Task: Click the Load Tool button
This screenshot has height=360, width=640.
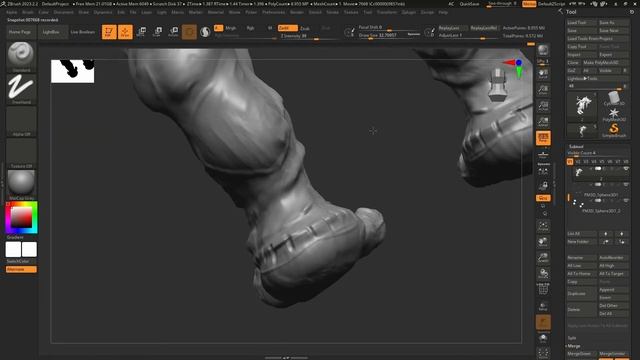Action: click(581, 22)
